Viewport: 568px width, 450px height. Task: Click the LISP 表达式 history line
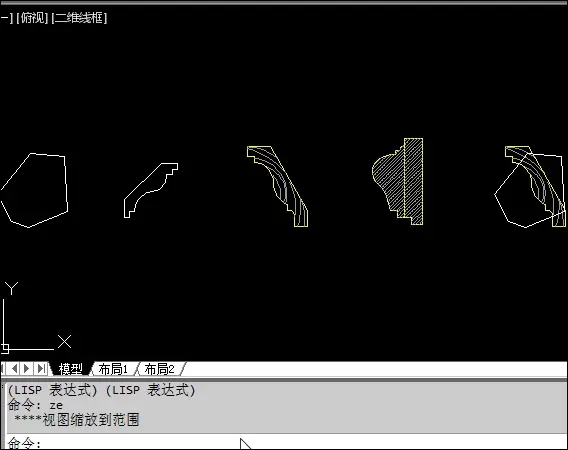pos(101,390)
